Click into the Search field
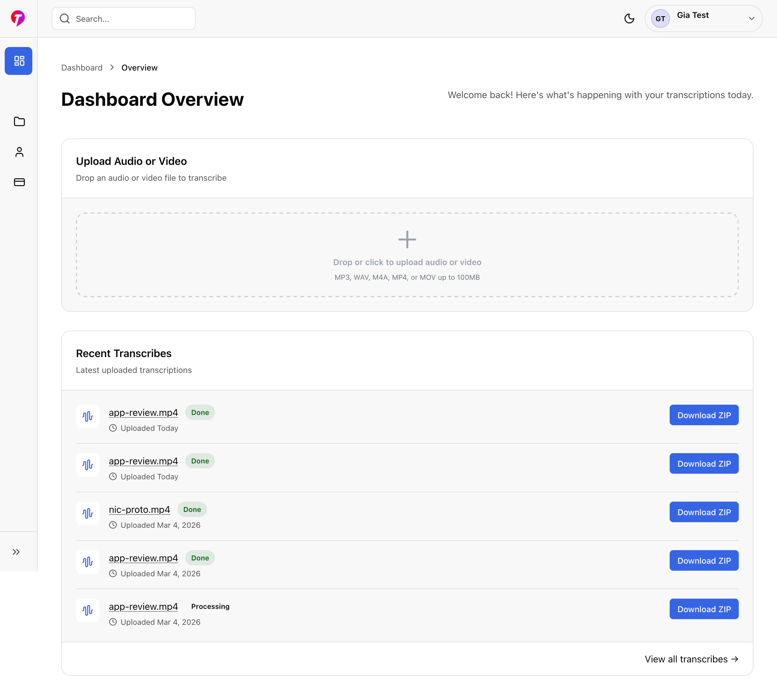The image size is (777, 700). tap(131, 19)
